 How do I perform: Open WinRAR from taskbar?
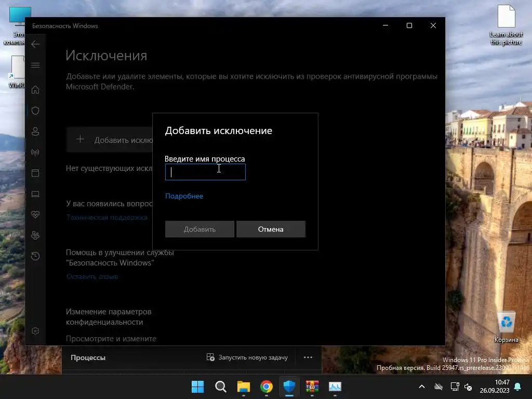click(x=312, y=387)
